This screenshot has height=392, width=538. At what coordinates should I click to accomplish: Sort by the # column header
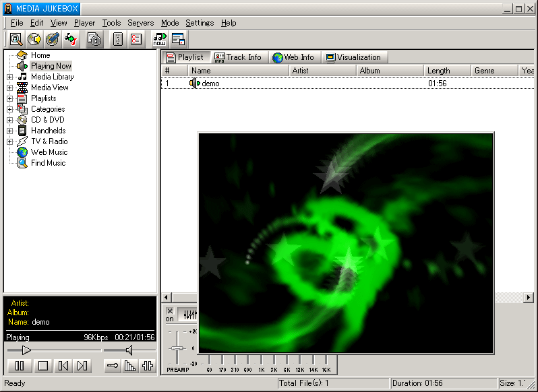(175, 71)
